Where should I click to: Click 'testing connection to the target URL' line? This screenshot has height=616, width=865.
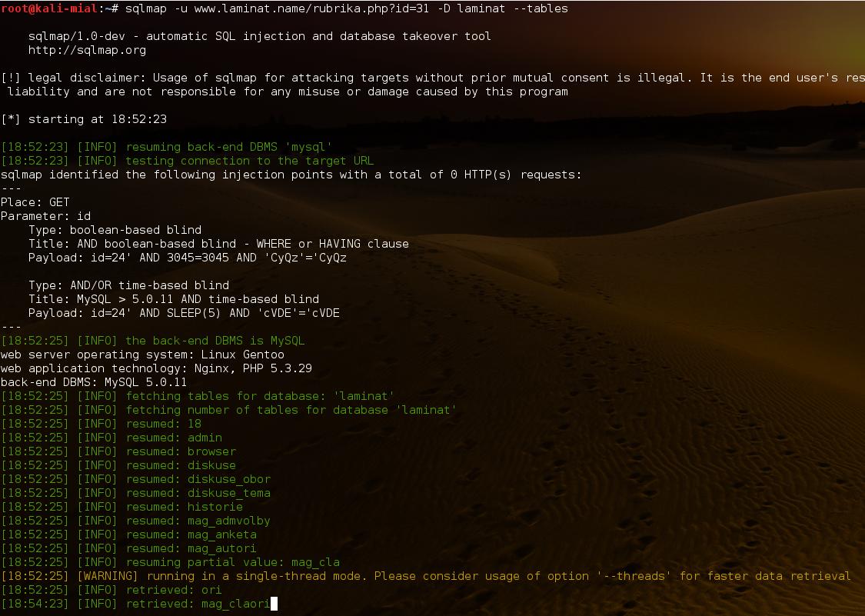point(188,161)
